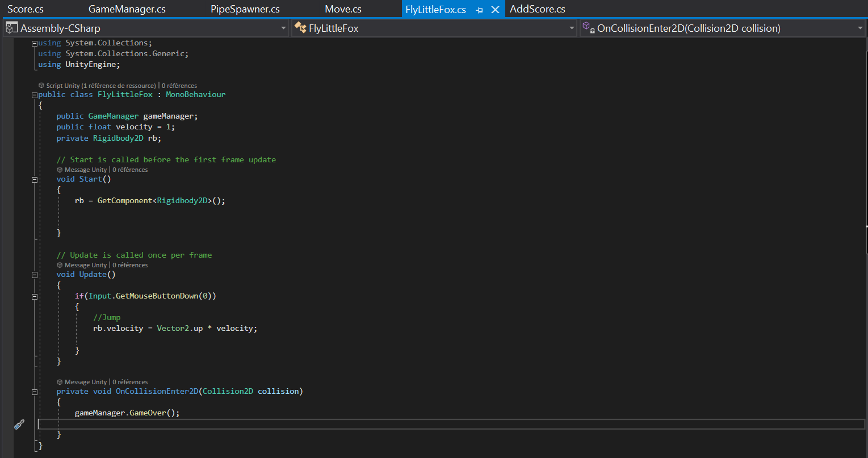The height and width of the screenshot is (458, 868).
Task: Pin the FlyLittleFox.cs tab
Action: [479, 10]
